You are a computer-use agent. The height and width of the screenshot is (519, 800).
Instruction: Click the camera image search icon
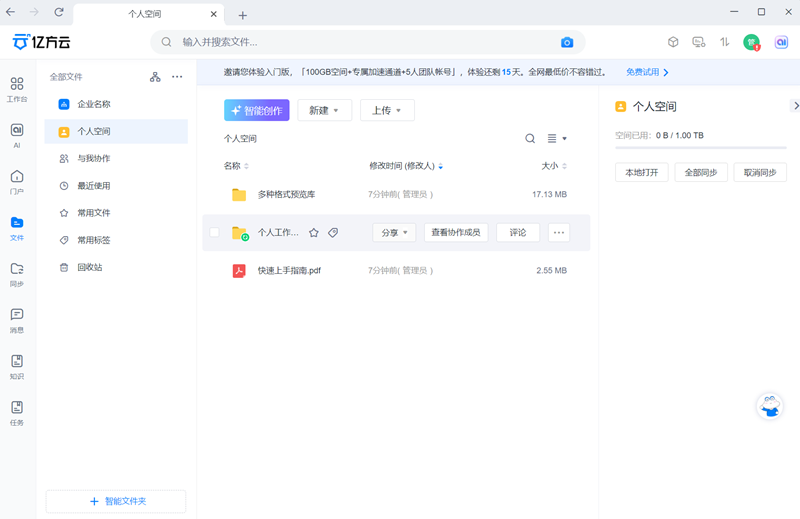[x=567, y=42]
